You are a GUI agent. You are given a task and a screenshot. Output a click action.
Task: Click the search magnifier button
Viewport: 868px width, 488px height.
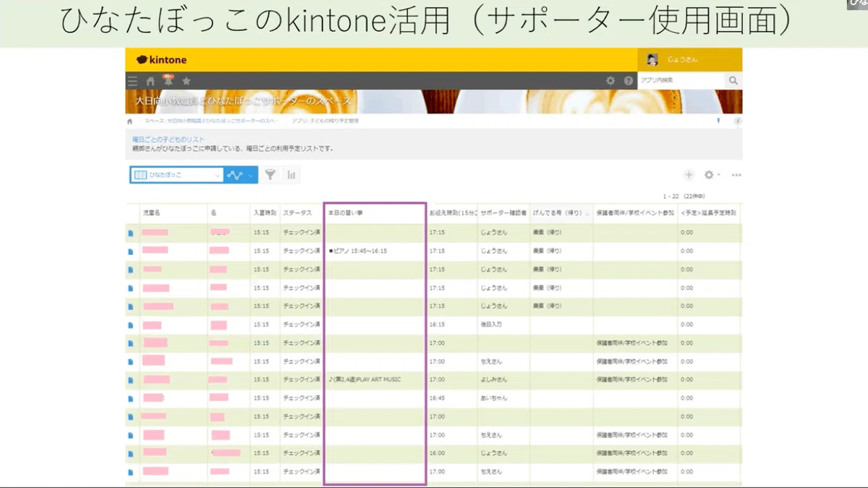coord(733,80)
